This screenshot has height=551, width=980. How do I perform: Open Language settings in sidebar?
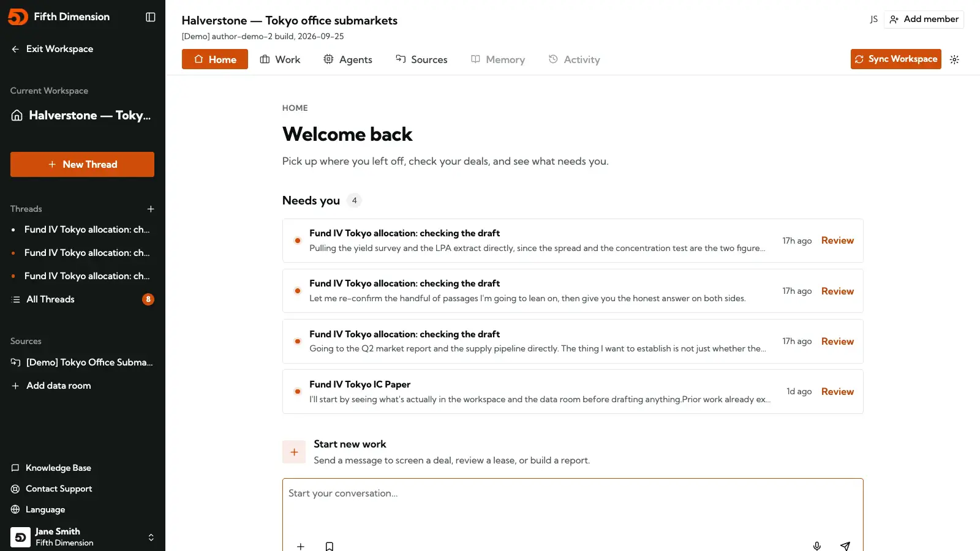tap(38, 509)
